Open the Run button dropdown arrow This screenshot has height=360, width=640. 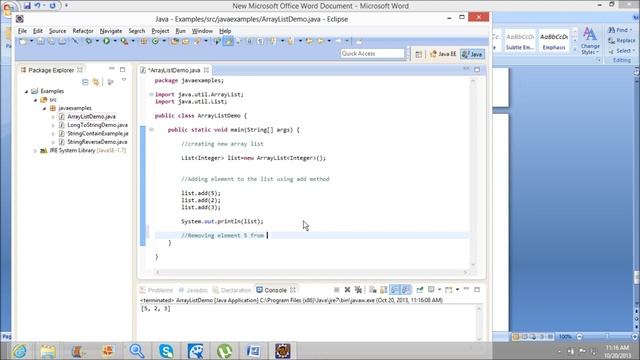tap(115, 41)
